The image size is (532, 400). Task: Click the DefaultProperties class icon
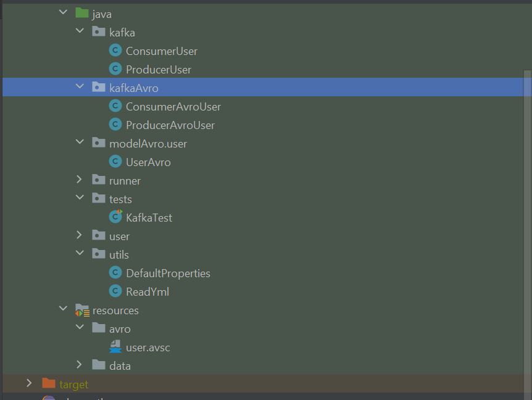[x=115, y=272]
